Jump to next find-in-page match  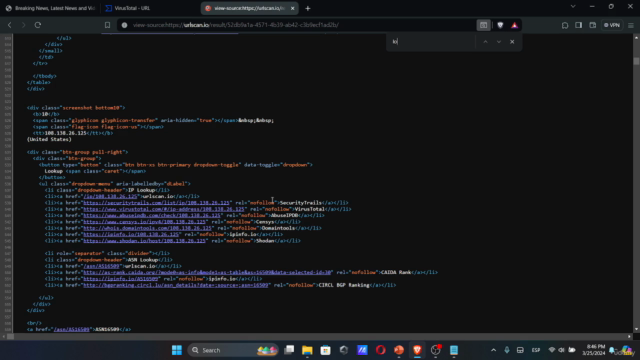499,42
